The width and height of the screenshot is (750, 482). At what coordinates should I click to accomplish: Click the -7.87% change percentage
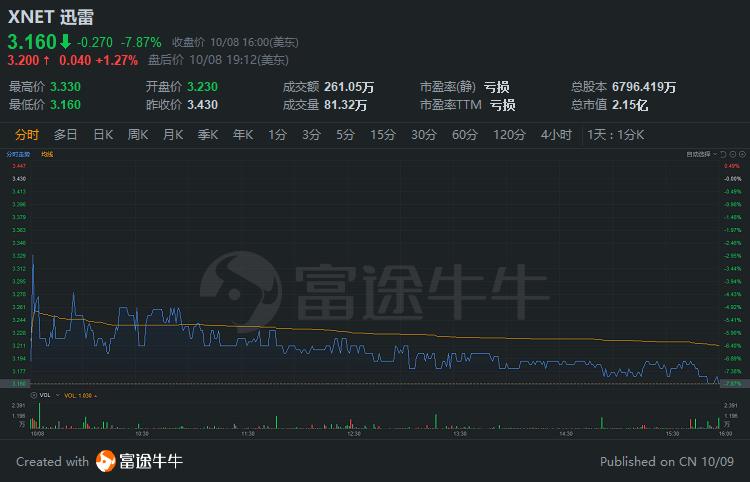[x=141, y=42]
